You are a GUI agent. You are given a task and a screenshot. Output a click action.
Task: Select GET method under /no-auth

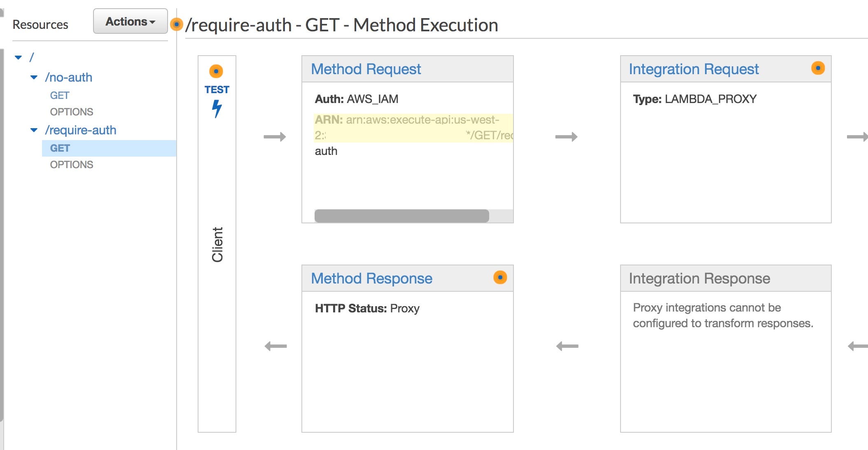pyautogui.click(x=60, y=95)
